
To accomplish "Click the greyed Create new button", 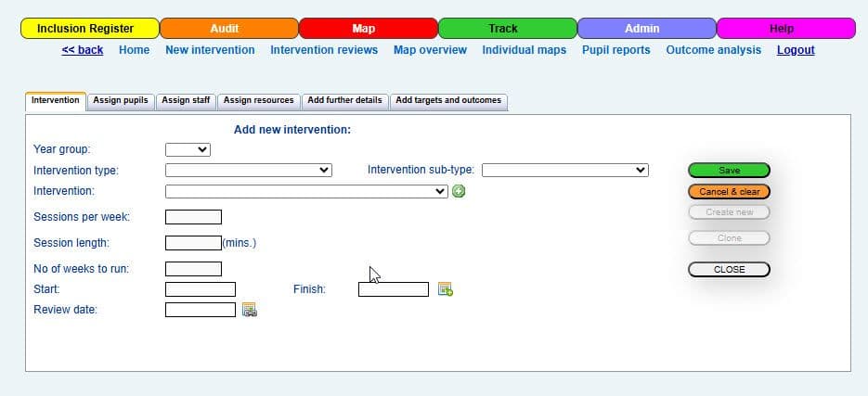I will pos(729,212).
